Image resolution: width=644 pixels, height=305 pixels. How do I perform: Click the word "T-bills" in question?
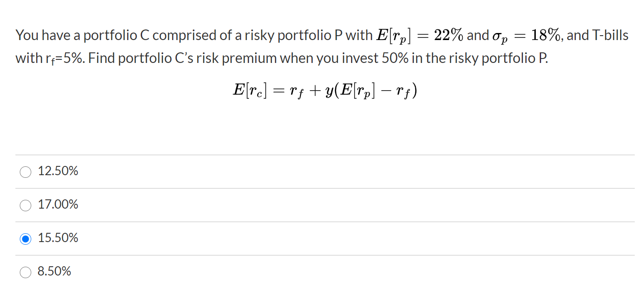point(611,36)
